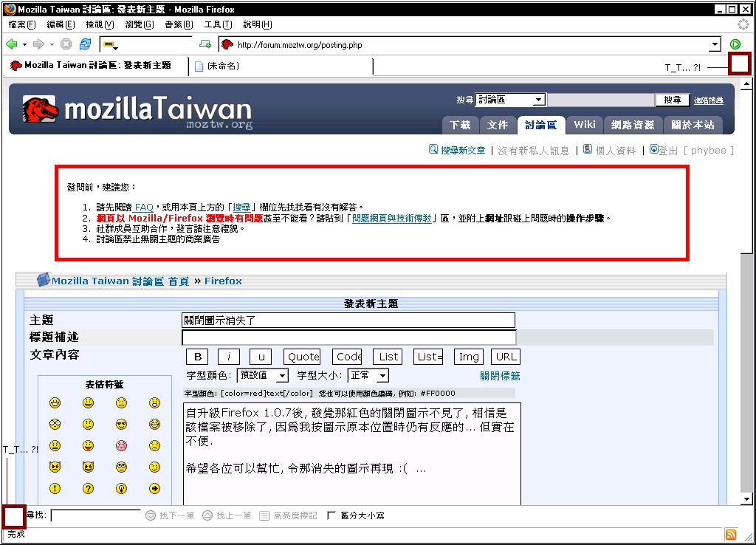This screenshot has height=545, width=756.
Task: Click the blue cube forum home icon
Action: coord(44,279)
